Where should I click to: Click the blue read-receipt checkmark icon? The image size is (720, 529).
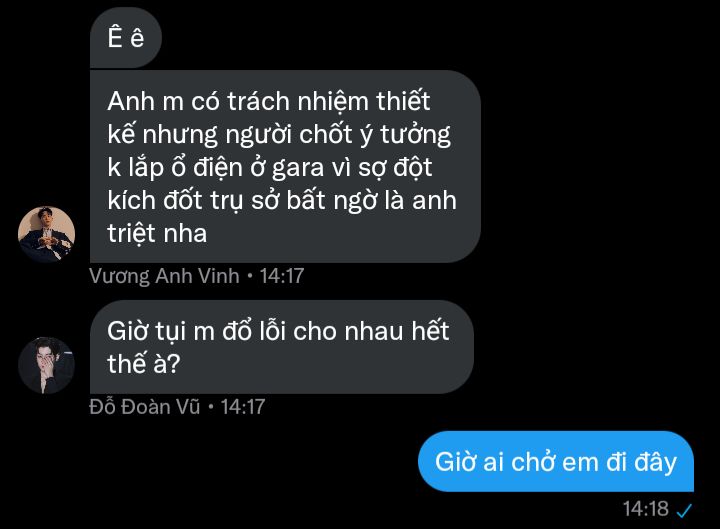click(684, 510)
